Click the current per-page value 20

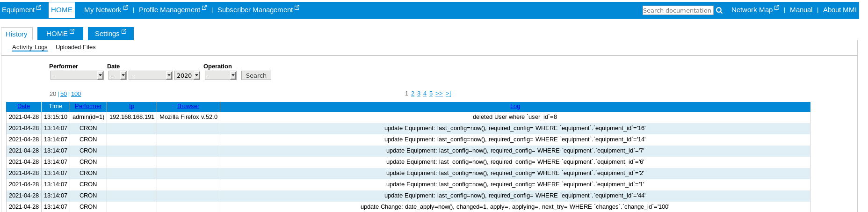pyautogui.click(x=53, y=94)
